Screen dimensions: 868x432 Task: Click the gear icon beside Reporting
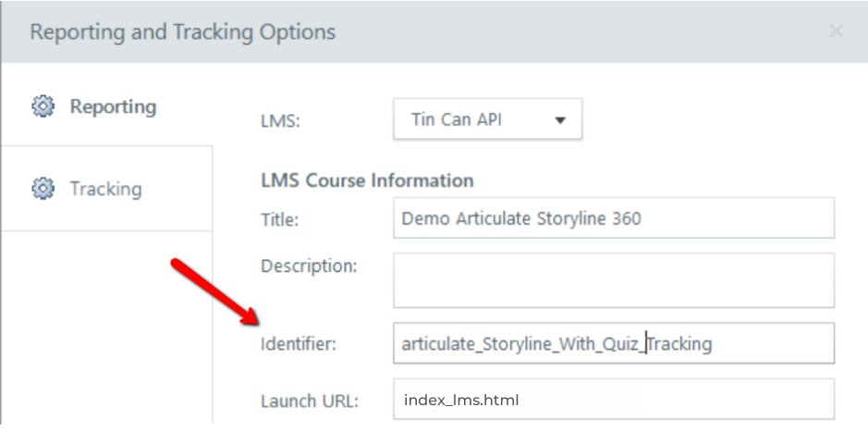point(43,105)
